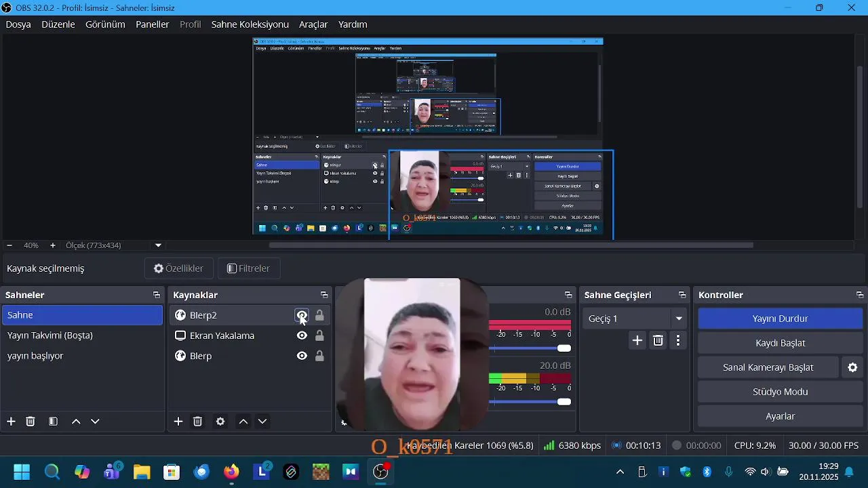Select the Yayın Takvimi (Boşta) scene
Screen dimensions: 868x488
pos(82,335)
